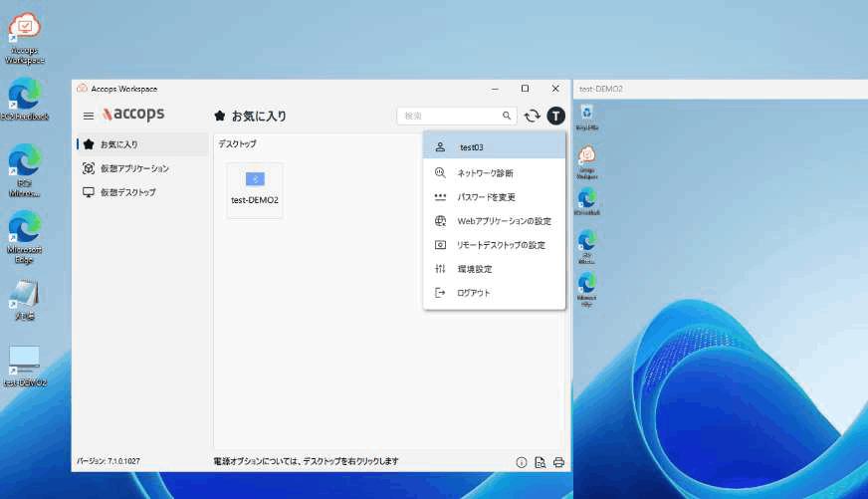The width and height of the screenshot is (868, 499).
Task: Select 仮想デスクトップ in the sidebar
Action: (127, 192)
